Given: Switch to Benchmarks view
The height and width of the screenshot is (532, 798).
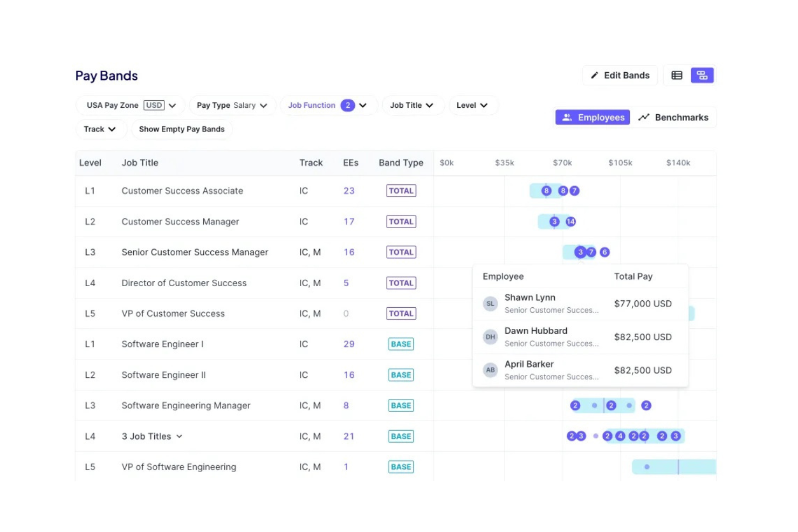Looking at the screenshot, I should [x=673, y=118].
